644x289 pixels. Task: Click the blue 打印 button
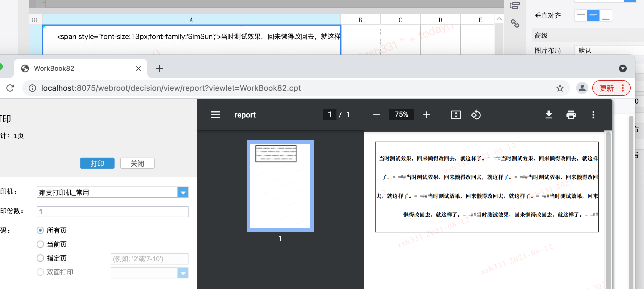pos(97,163)
